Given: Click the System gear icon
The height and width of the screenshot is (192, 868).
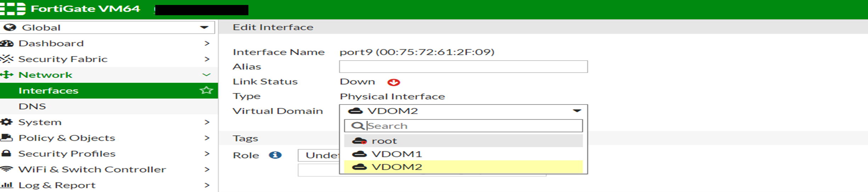Looking at the screenshot, I should click(x=6, y=122).
